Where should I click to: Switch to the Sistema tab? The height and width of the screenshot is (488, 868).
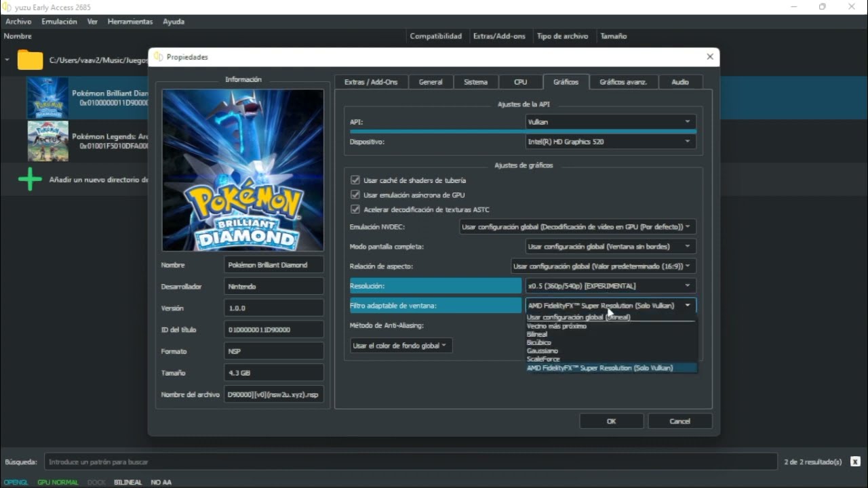tap(475, 82)
